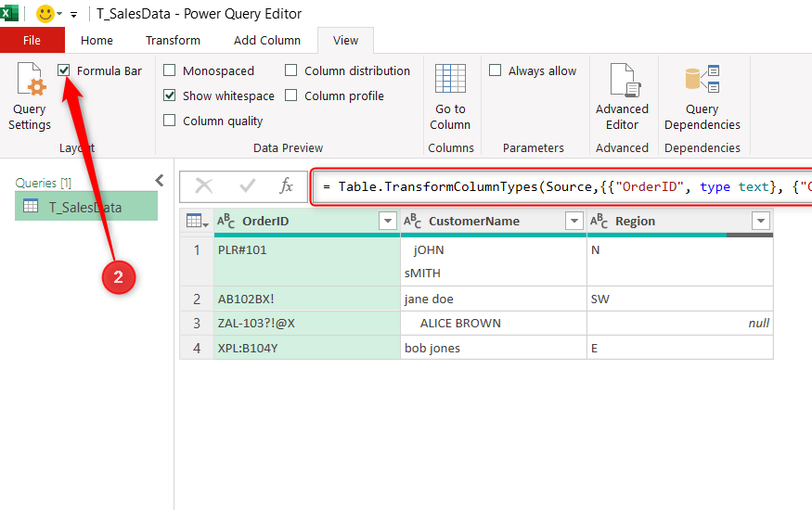Switch to the Home tab

coord(97,41)
